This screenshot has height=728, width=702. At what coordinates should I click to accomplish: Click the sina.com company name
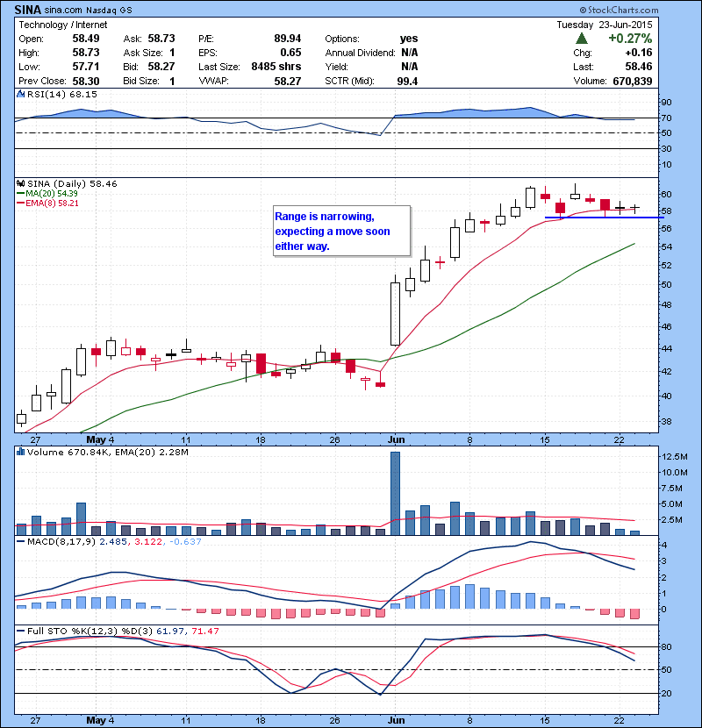click(x=63, y=11)
